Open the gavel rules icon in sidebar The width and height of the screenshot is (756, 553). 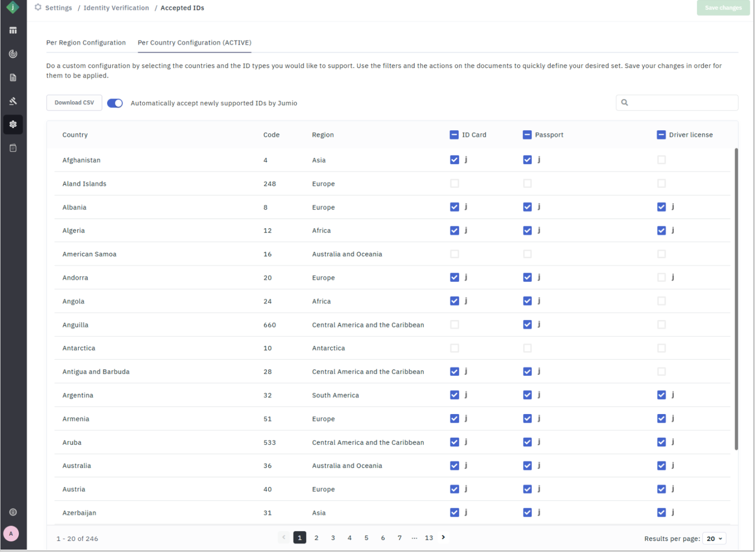13,101
